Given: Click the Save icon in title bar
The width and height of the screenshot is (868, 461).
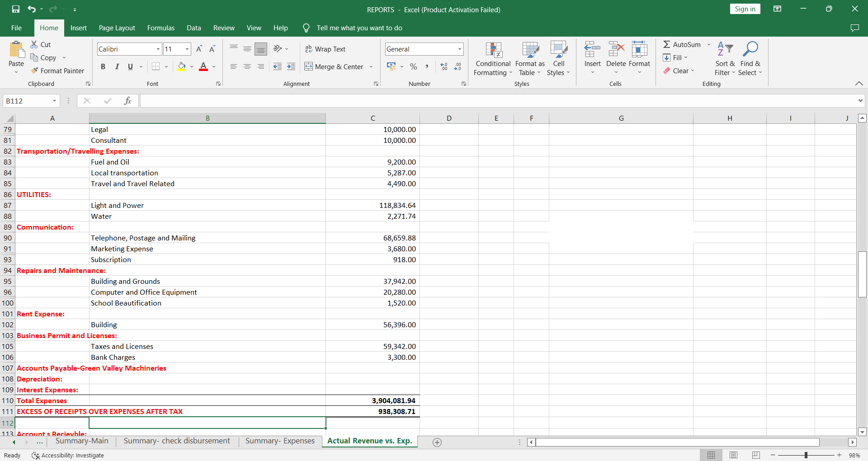Looking at the screenshot, I should 16,9.
